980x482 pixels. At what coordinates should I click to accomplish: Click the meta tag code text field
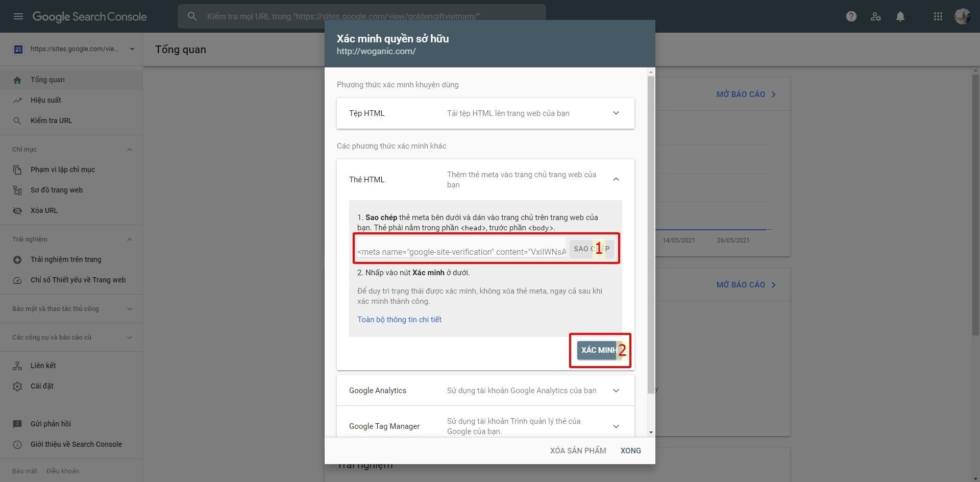(461, 251)
